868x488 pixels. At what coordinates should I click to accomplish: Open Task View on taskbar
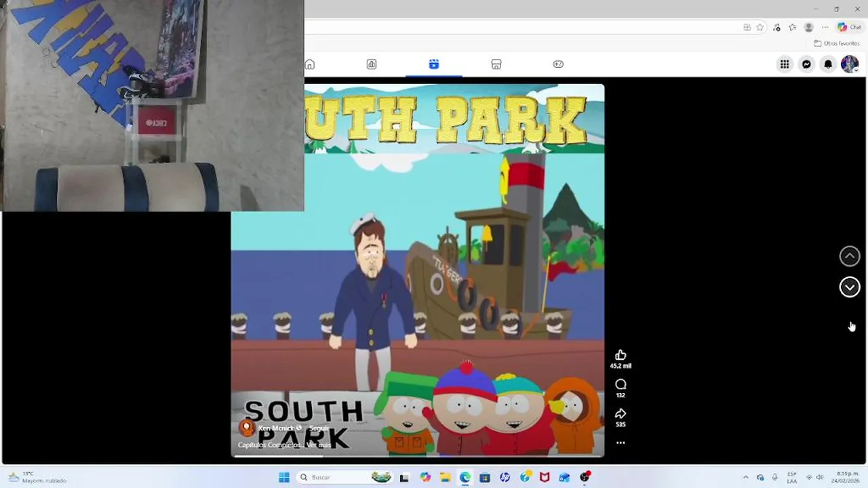[x=404, y=477]
